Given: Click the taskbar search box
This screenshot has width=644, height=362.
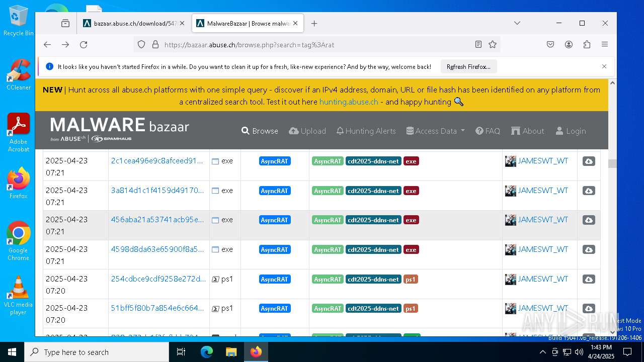Looking at the screenshot, I should (97, 352).
